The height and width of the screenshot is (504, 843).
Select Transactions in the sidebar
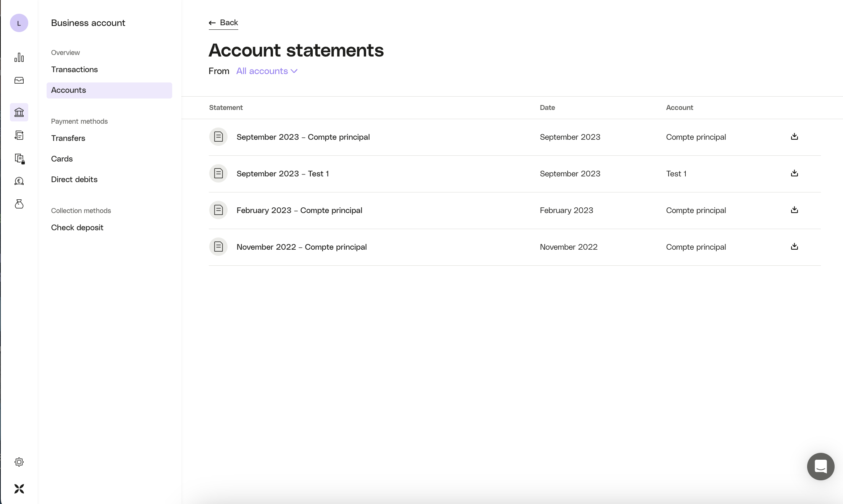coord(74,69)
